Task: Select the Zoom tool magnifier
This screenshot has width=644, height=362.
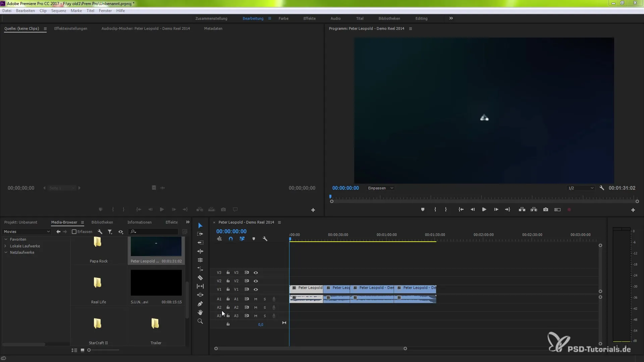Action: (200, 321)
